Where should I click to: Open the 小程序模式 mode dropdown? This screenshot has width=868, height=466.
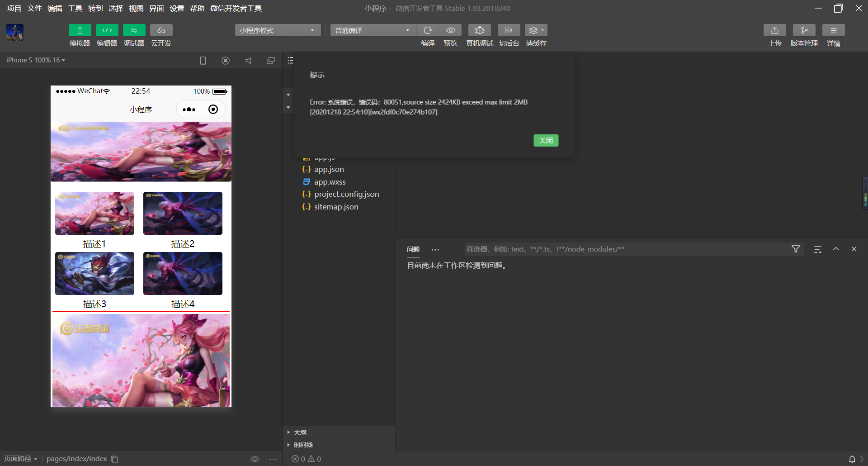coord(278,30)
